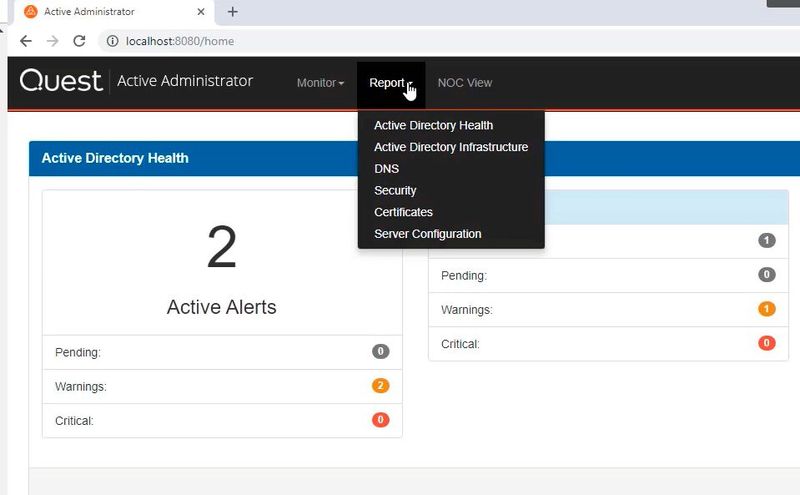
Task: Click the red Critical badge in Active Alerts
Action: point(380,420)
